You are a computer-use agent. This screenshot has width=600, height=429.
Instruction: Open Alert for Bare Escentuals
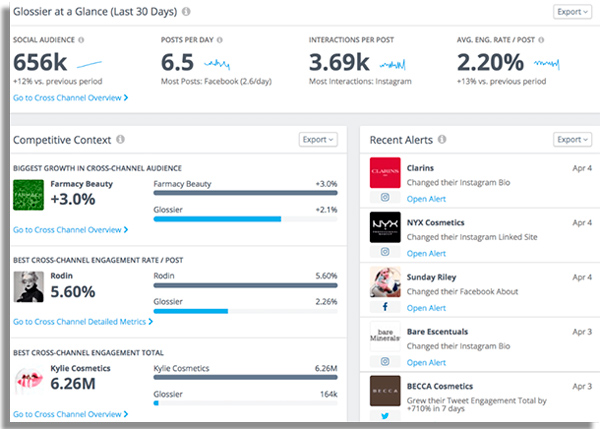click(426, 362)
